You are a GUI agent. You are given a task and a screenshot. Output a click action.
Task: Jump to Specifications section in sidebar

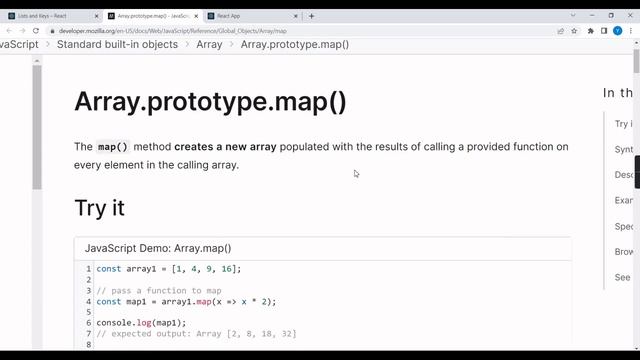point(624,226)
